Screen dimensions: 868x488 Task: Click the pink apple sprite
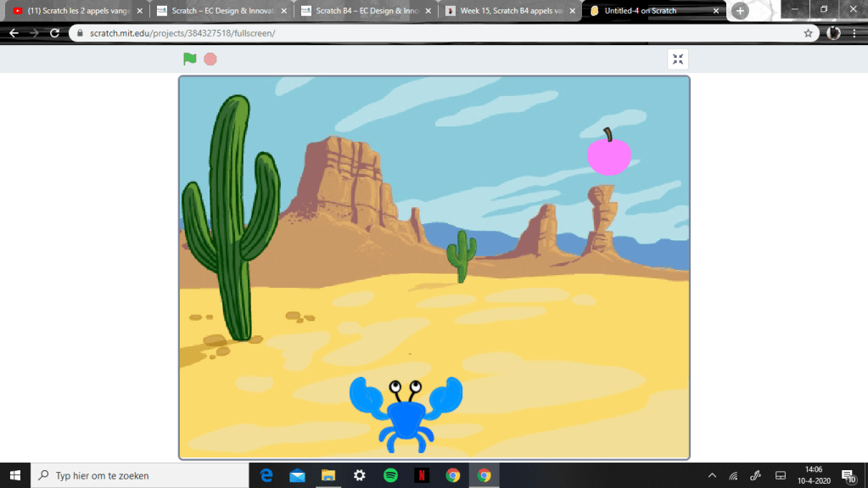608,154
